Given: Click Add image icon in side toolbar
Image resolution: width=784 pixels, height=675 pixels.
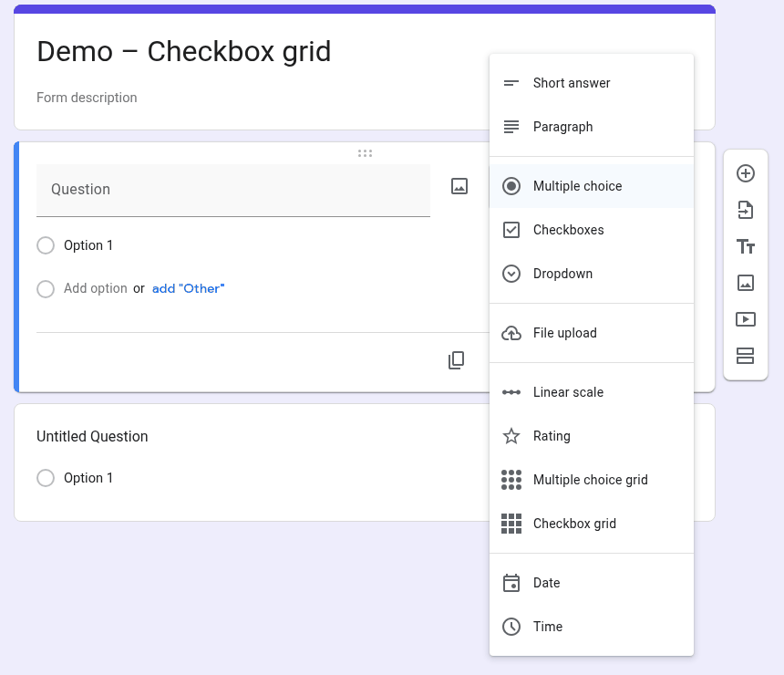Looking at the screenshot, I should [x=746, y=283].
